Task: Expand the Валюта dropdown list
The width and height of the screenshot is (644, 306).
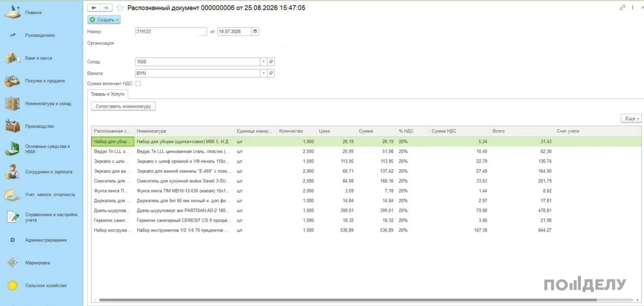Action: pos(263,73)
